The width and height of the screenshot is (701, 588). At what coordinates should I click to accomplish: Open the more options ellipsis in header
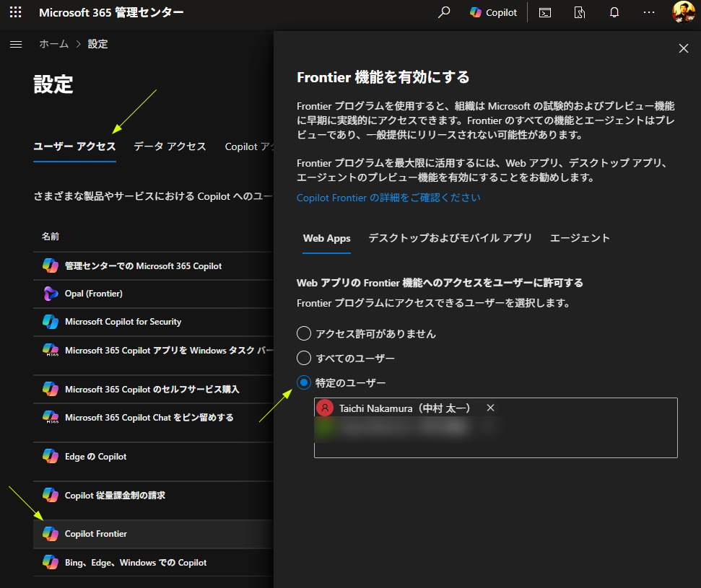click(x=649, y=12)
